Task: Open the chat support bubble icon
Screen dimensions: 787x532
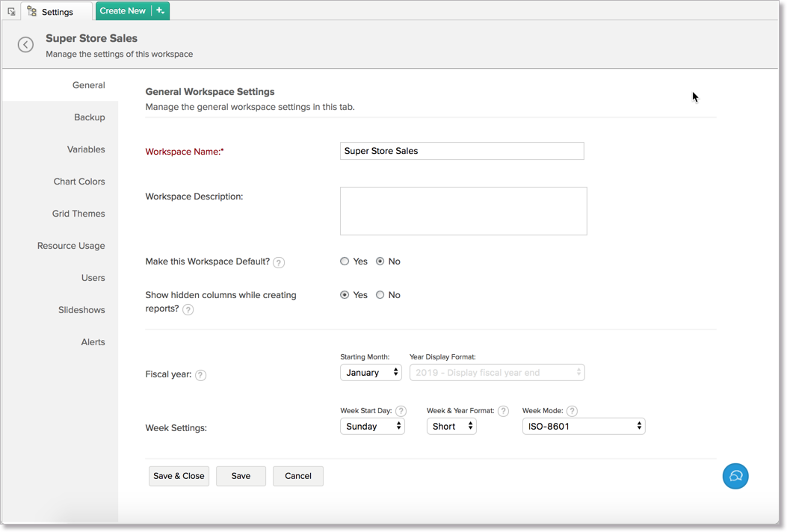Action: pyautogui.click(x=735, y=476)
